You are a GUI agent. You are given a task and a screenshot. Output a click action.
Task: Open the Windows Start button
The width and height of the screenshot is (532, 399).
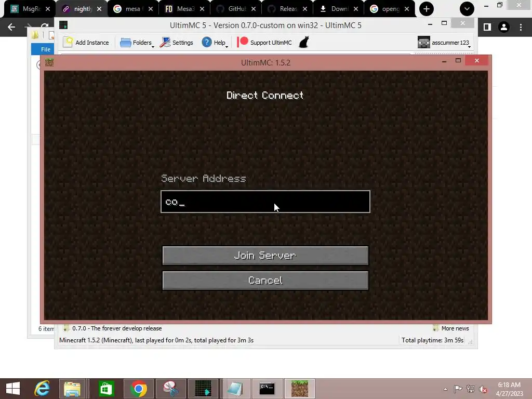(13, 389)
